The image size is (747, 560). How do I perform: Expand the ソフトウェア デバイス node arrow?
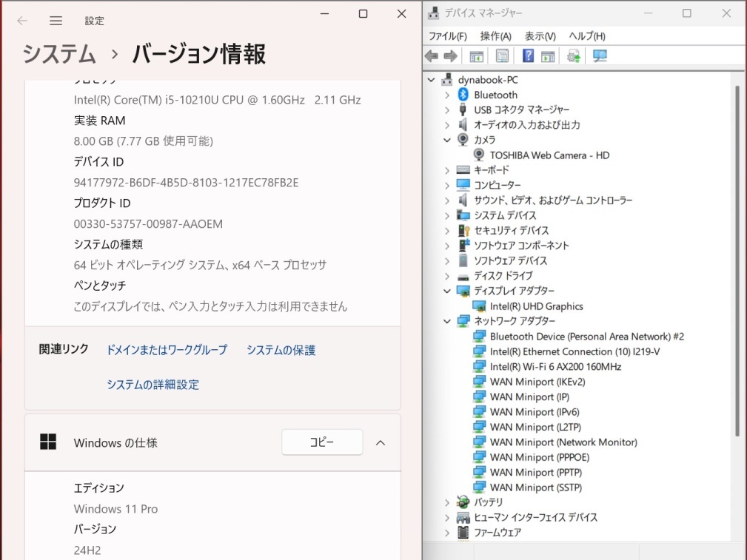447,261
